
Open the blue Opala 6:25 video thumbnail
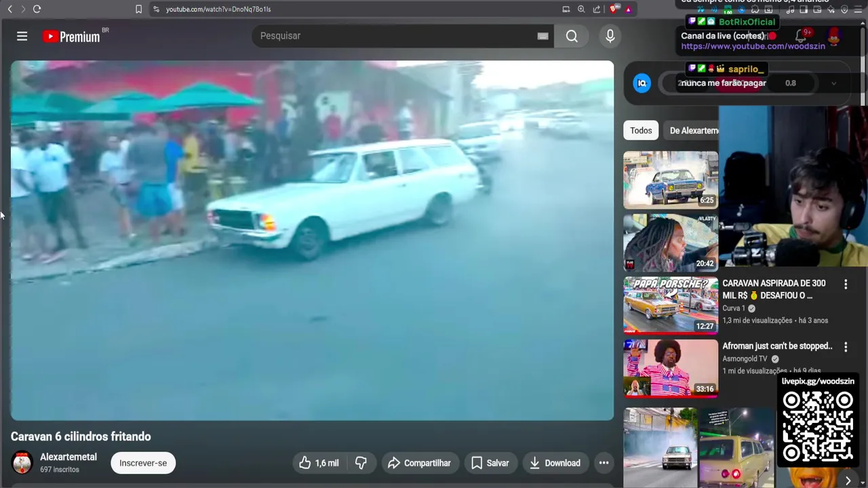pos(671,180)
